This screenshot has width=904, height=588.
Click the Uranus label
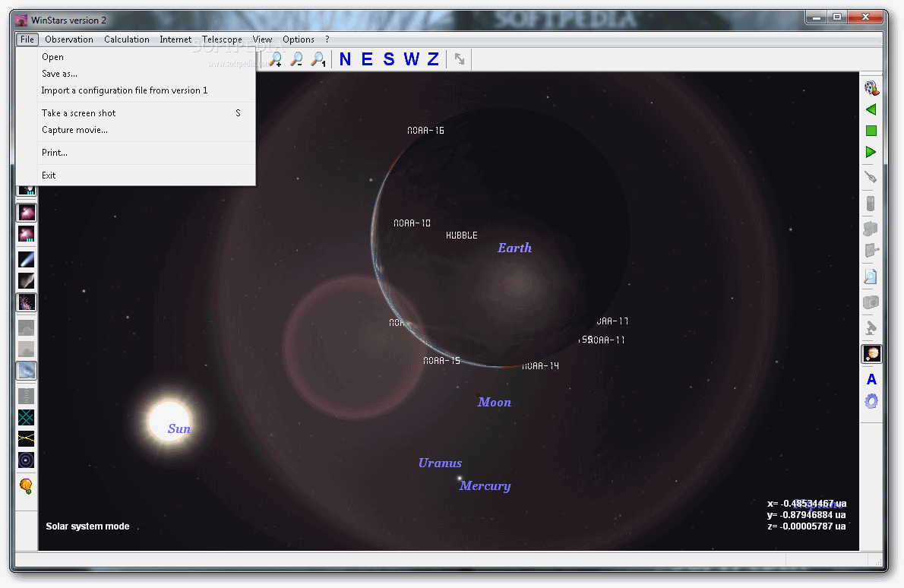pyautogui.click(x=440, y=463)
